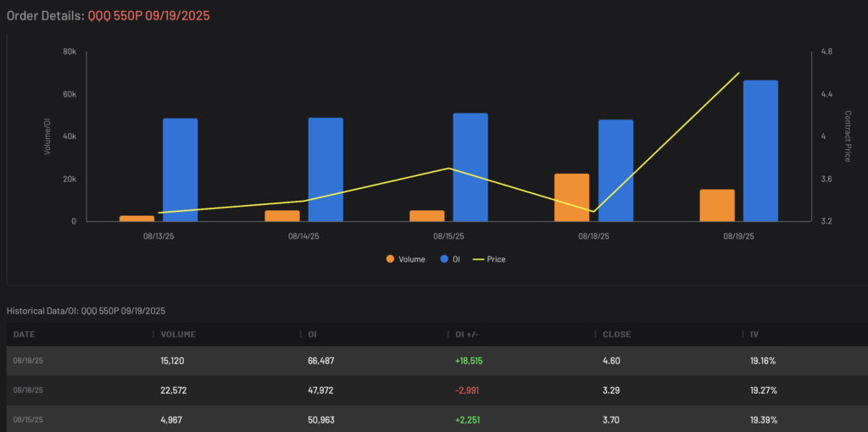Viewport: 868px width, 432px height.
Task: Click close price 4.60
Action: 611,361
